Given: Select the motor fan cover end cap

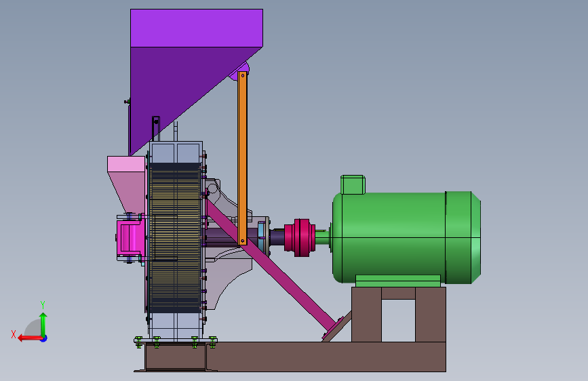Looking at the screenshot, I should tap(463, 238).
